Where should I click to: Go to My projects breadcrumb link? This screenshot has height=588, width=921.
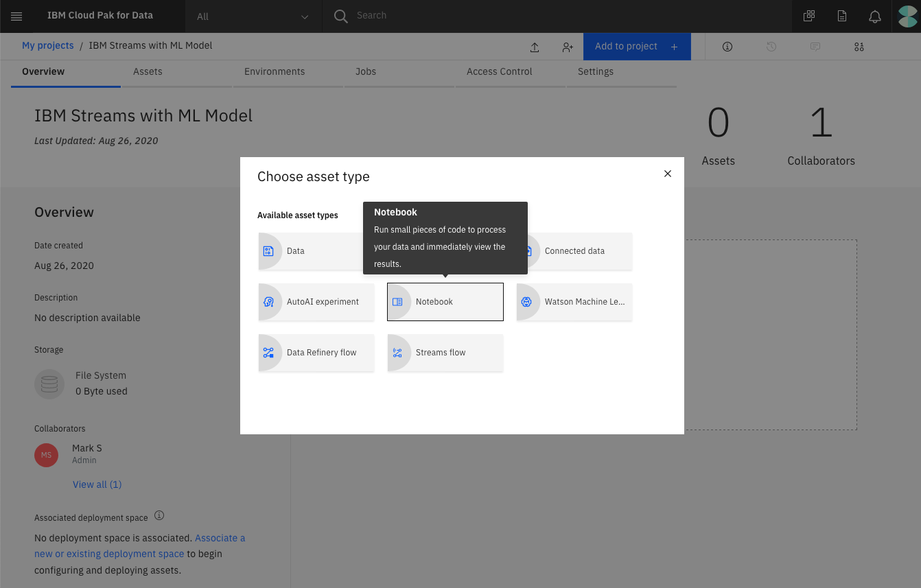point(48,45)
